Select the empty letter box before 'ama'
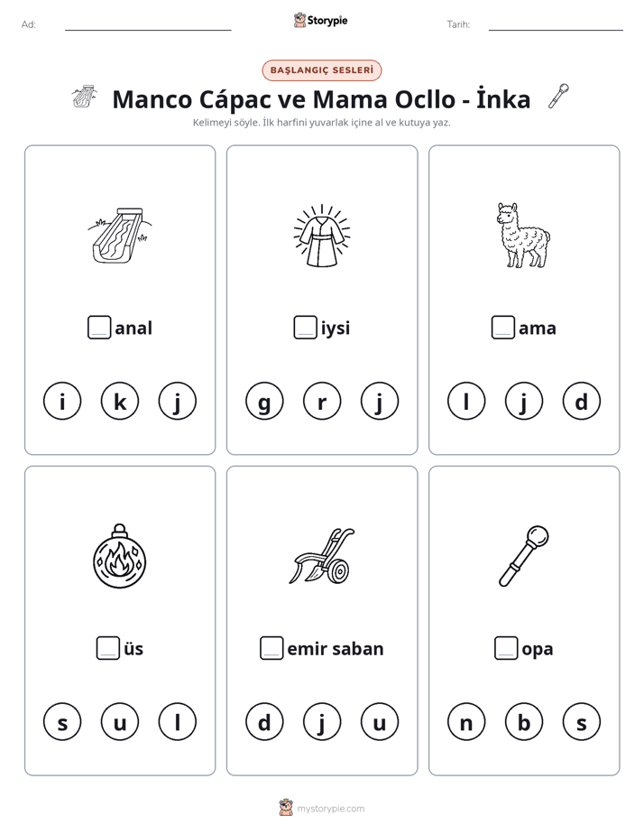644x834 pixels. point(502,327)
